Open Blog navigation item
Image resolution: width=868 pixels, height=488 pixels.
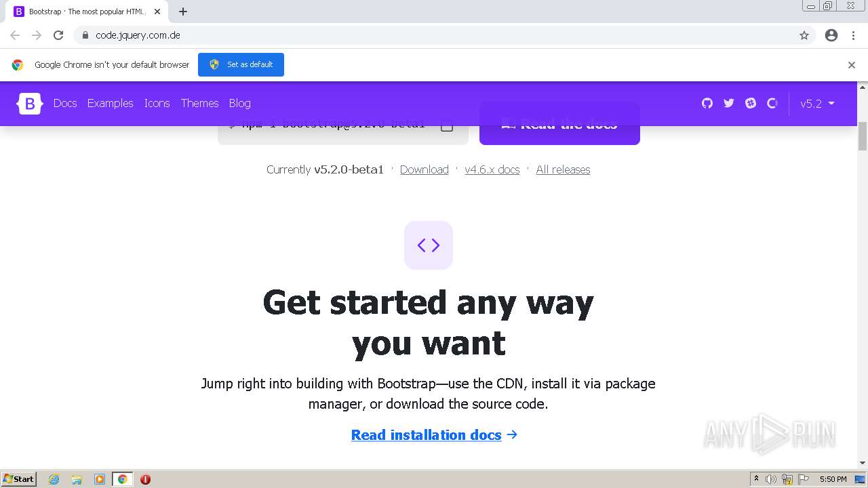(x=240, y=103)
